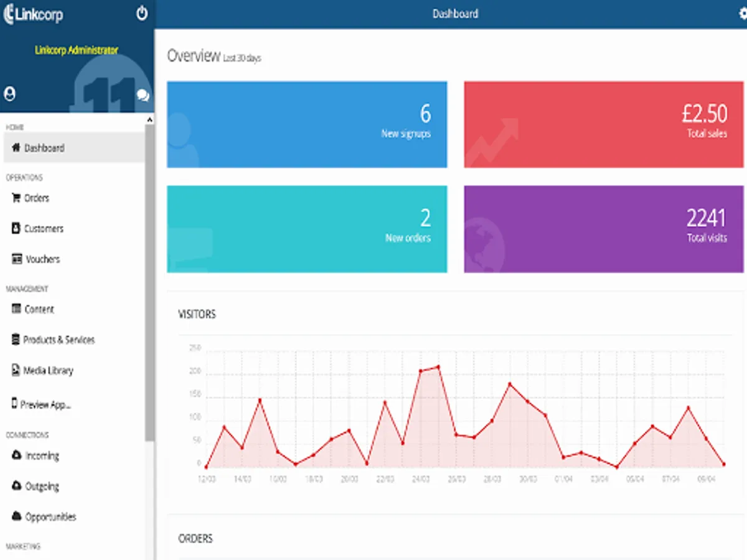
Task: Click the Linkcorp logo
Action: coord(34,14)
